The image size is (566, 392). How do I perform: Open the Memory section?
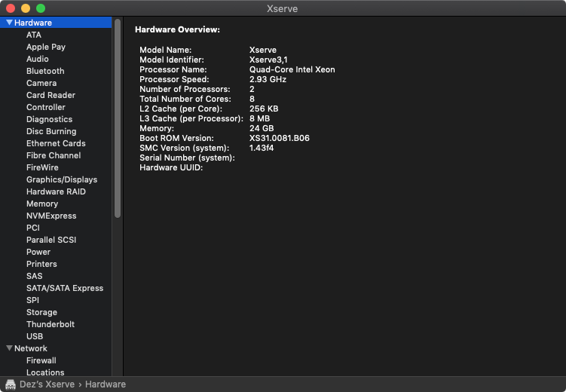[42, 204]
